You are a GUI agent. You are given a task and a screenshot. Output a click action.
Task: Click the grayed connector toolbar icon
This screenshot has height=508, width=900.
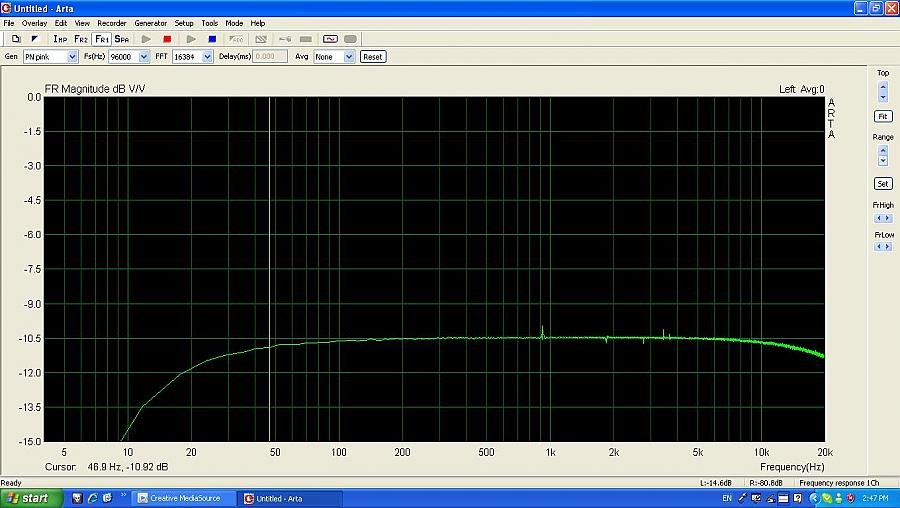285,39
